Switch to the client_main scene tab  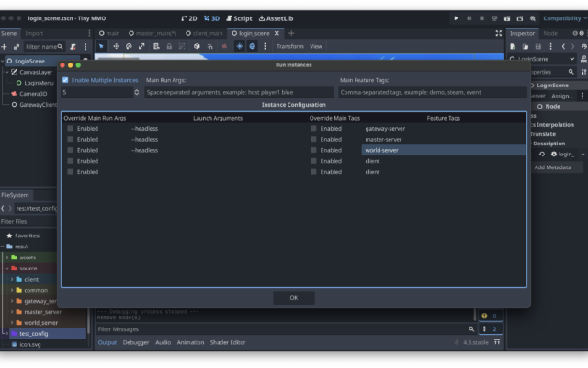coord(204,33)
